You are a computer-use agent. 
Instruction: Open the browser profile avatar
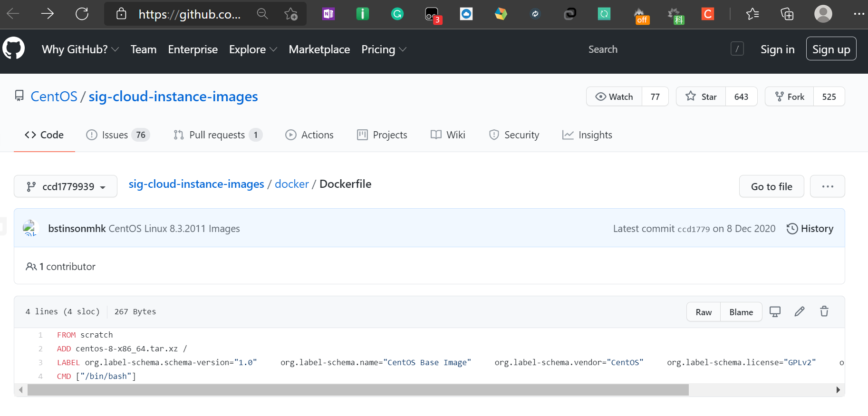[823, 14]
